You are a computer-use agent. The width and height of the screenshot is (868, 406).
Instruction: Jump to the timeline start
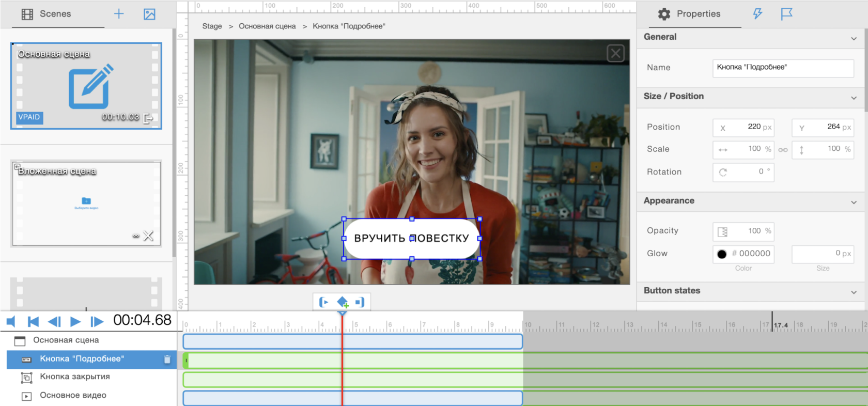tap(33, 322)
